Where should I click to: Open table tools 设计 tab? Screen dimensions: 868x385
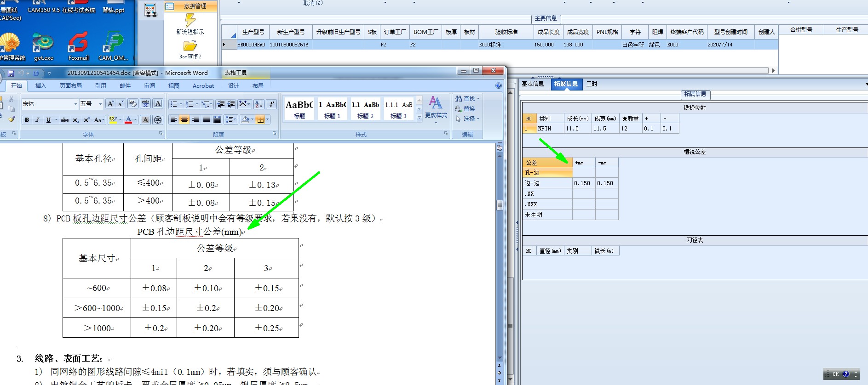234,86
